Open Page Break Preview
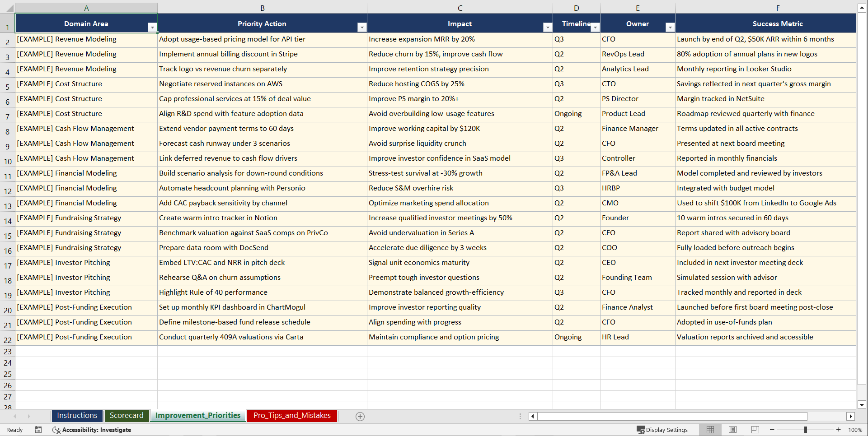Viewport: 868px width, 436px height. tap(755, 430)
